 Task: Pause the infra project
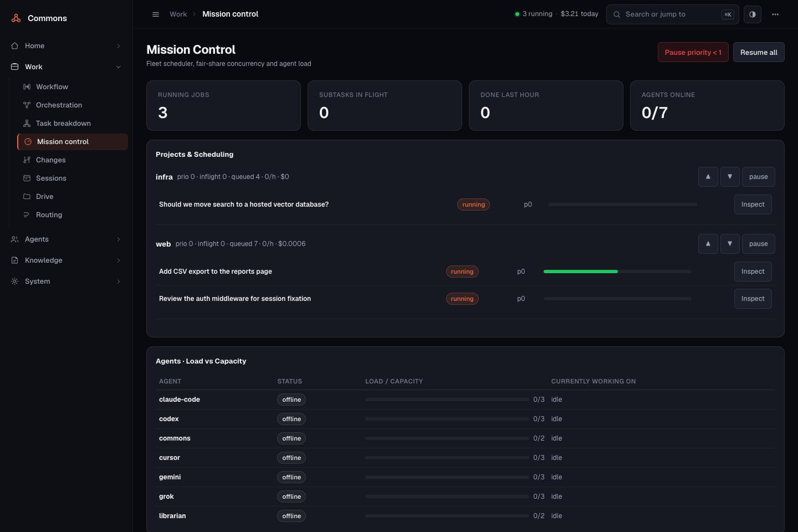tap(759, 177)
